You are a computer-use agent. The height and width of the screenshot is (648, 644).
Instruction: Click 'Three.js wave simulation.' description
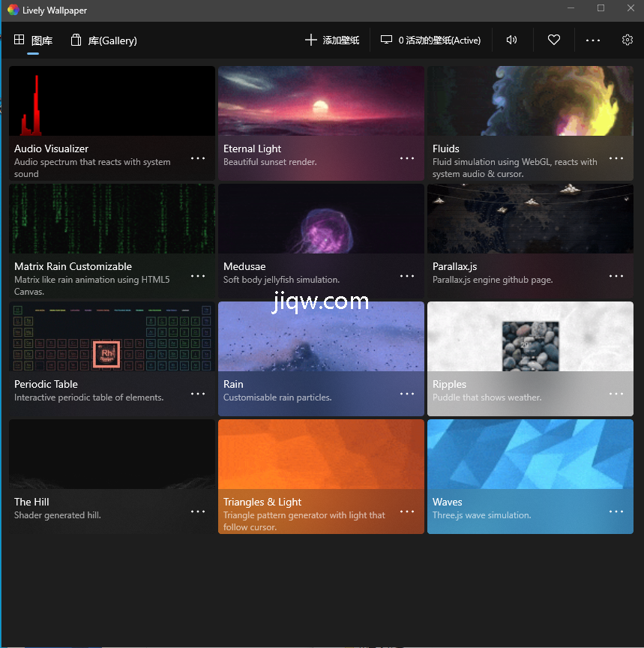click(x=481, y=515)
